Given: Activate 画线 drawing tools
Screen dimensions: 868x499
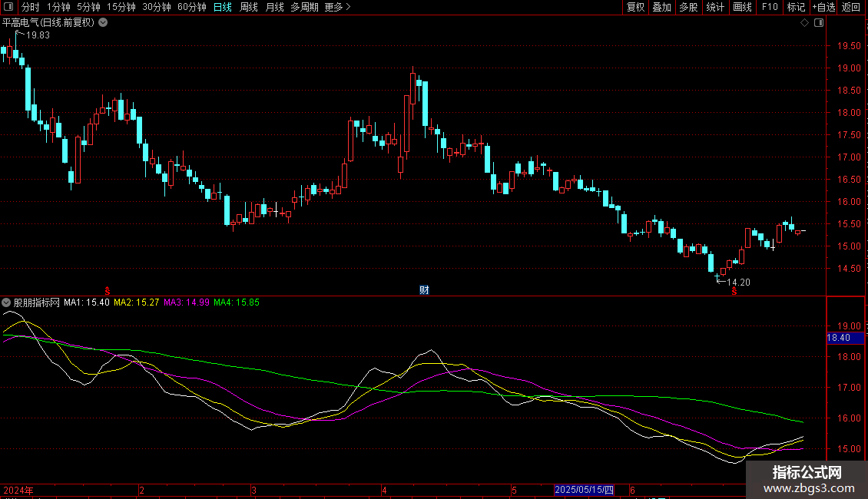Looking at the screenshot, I should pyautogui.click(x=742, y=7).
